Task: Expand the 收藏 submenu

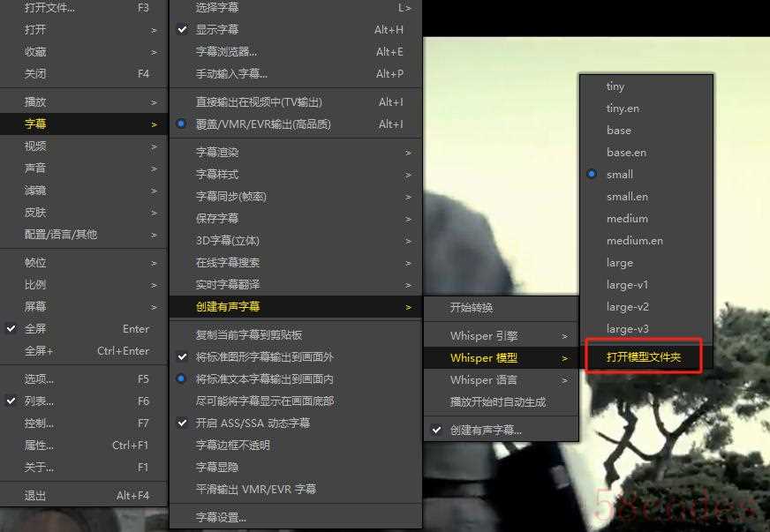Action: click(84, 51)
